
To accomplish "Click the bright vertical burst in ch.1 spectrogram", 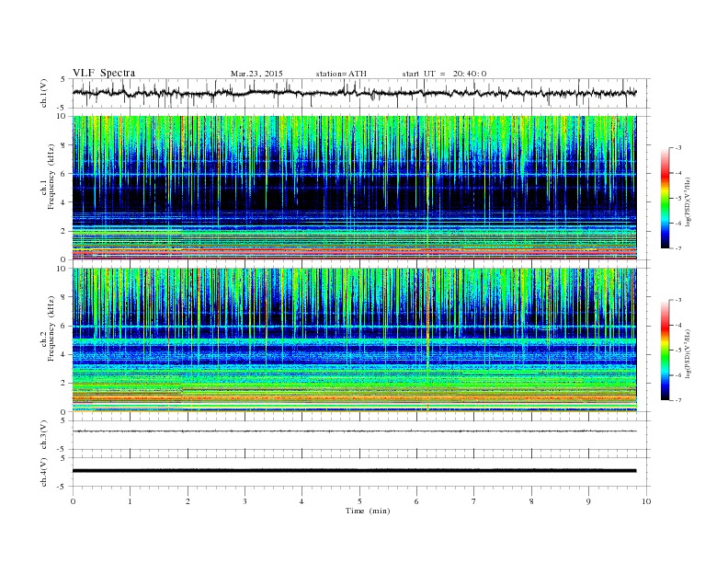I will 427,188.
